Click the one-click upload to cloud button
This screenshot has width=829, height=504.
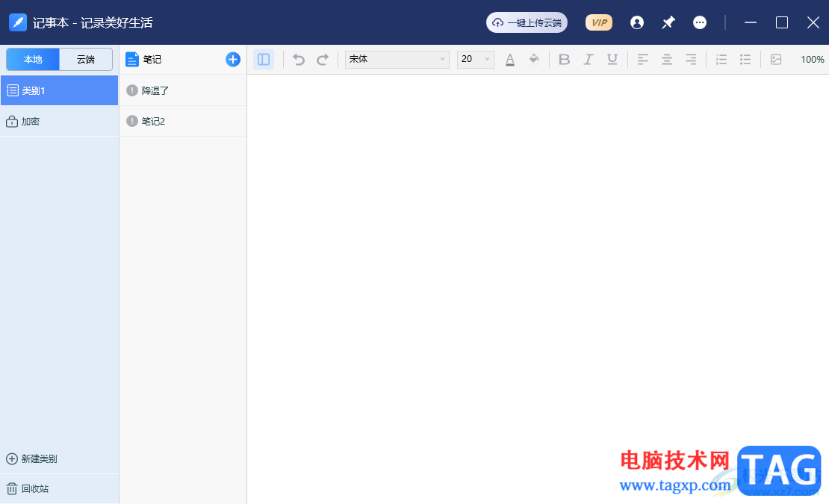tap(527, 22)
